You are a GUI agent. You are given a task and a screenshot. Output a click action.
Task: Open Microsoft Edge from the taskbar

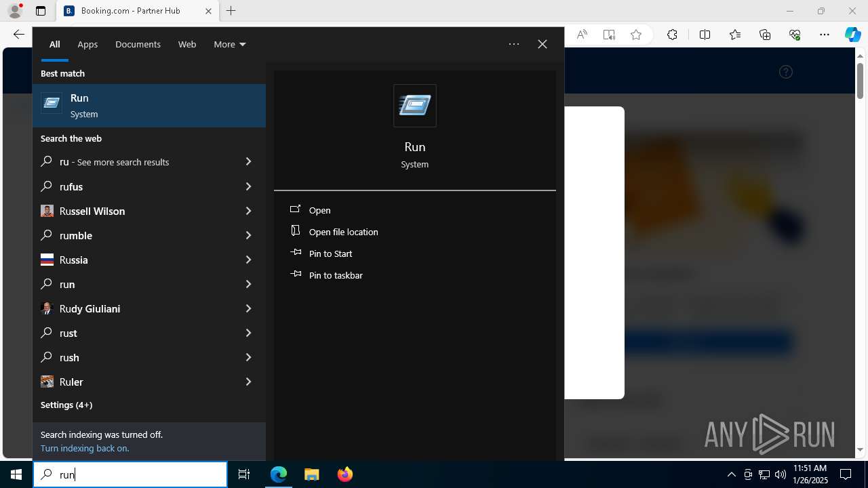click(x=279, y=474)
